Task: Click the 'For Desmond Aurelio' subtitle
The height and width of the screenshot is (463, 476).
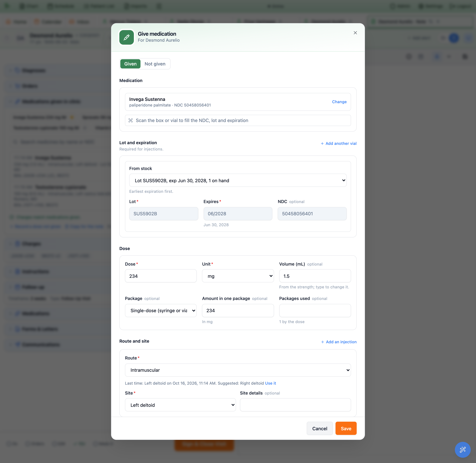Action: coord(159,40)
